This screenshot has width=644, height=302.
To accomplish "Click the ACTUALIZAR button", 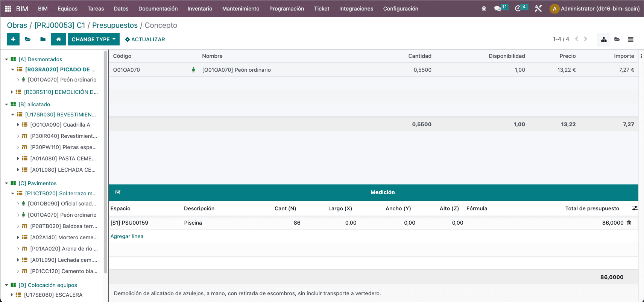I will coord(145,39).
